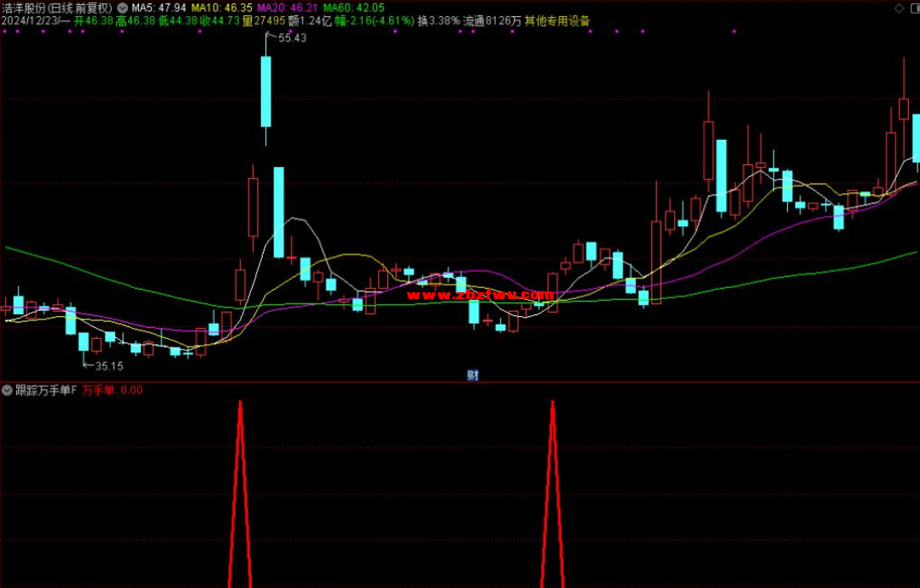Click the close price 收44.73

pyautogui.click(x=220, y=21)
